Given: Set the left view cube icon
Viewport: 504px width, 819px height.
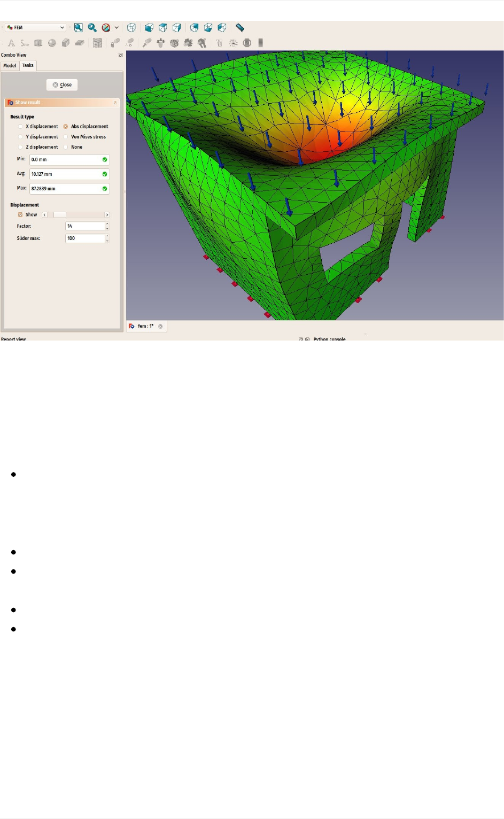Looking at the screenshot, I should [222, 27].
